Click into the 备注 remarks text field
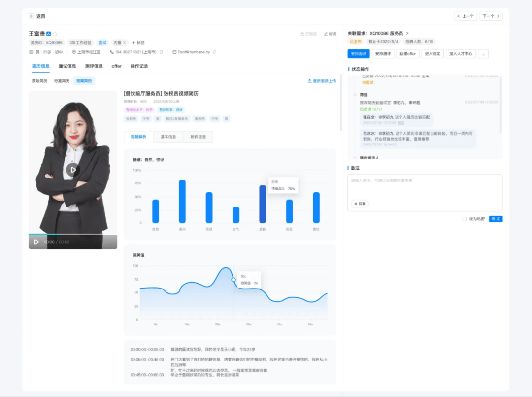532x397 pixels. (x=425, y=187)
